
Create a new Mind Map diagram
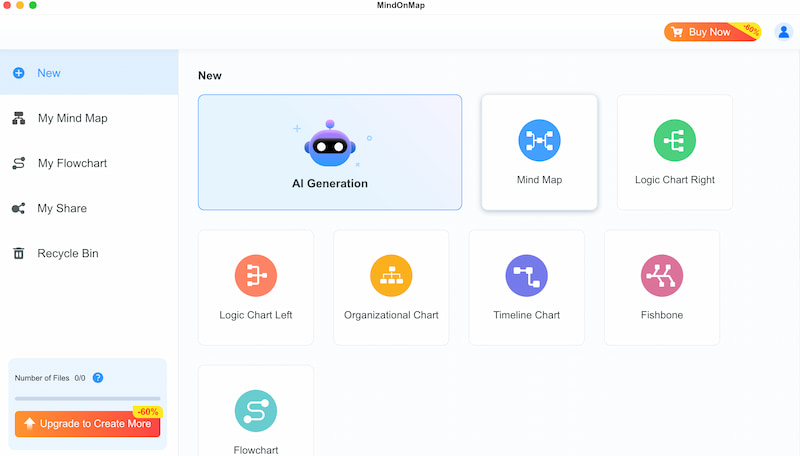539,152
